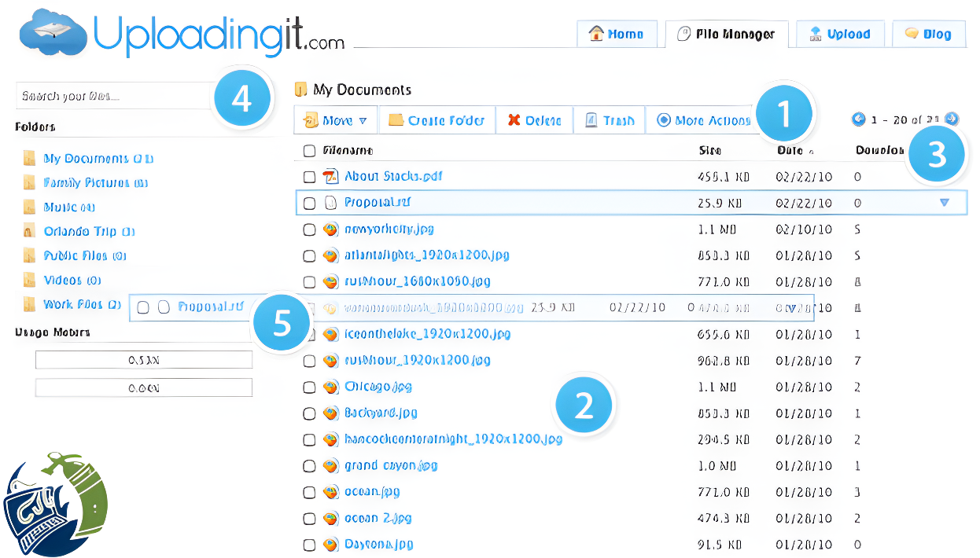This screenshot has height=558, width=980.
Task: Click the Delete button label
Action: pyautogui.click(x=543, y=120)
